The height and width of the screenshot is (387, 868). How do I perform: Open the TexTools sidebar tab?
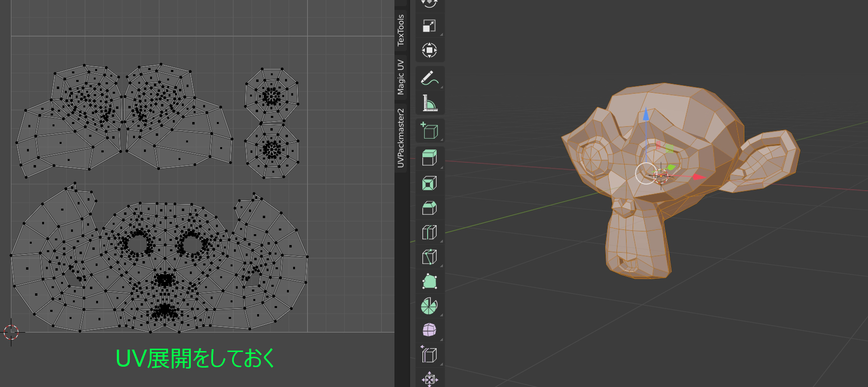(401, 30)
